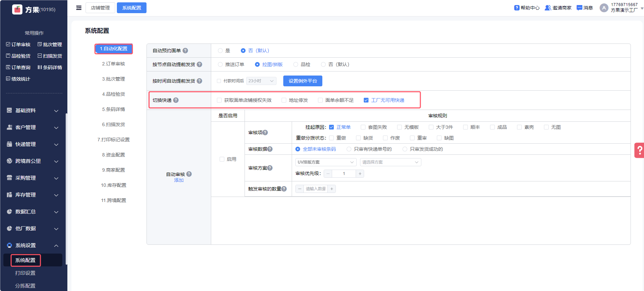Open the 23小时 time dropdown
Viewport: 644px width, 291px height.
point(261,81)
